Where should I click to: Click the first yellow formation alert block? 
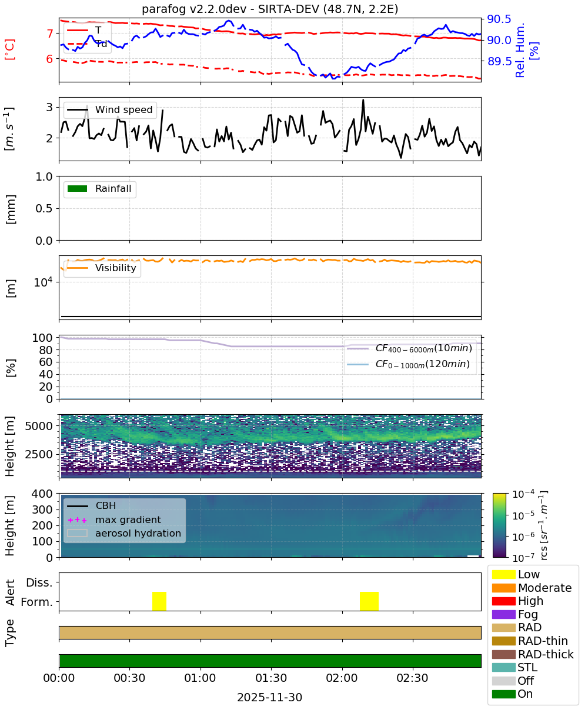159,601
